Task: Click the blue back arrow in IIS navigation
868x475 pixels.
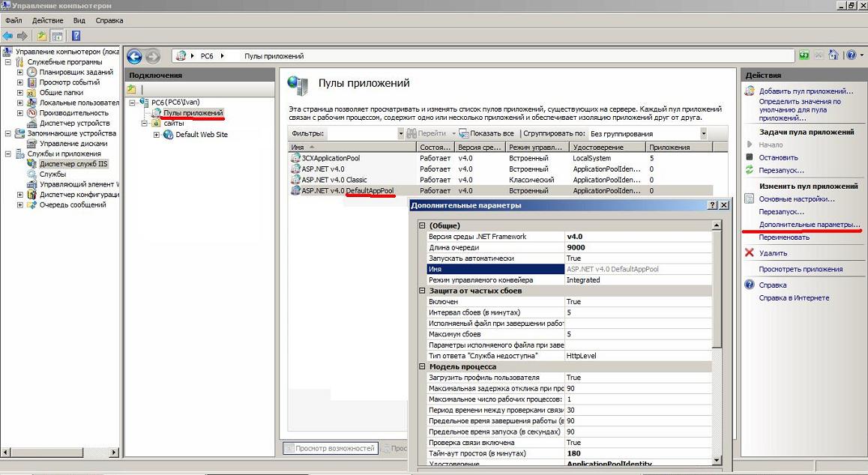Action: coord(134,56)
